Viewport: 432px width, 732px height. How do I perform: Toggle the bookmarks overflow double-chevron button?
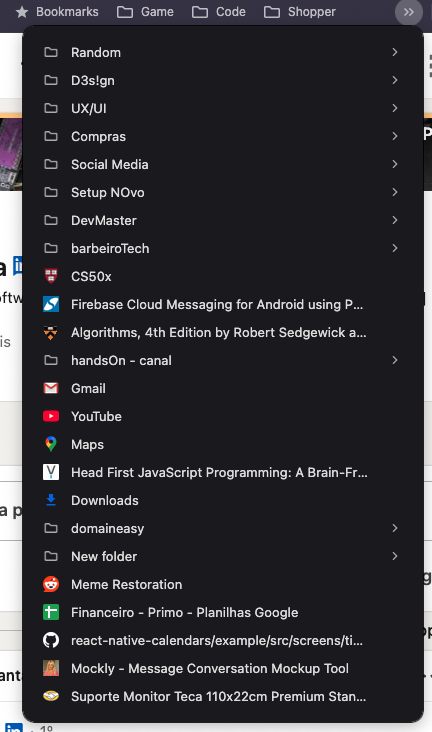[x=409, y=12]
